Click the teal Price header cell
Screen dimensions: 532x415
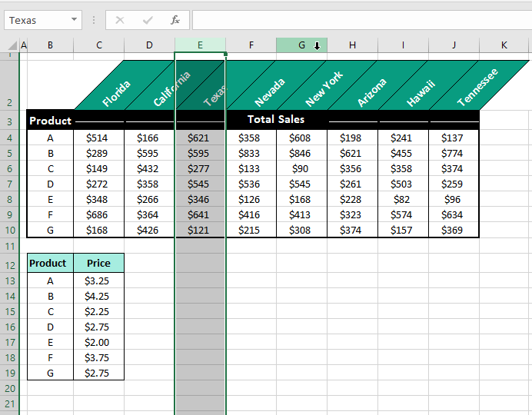pos(98,263)
